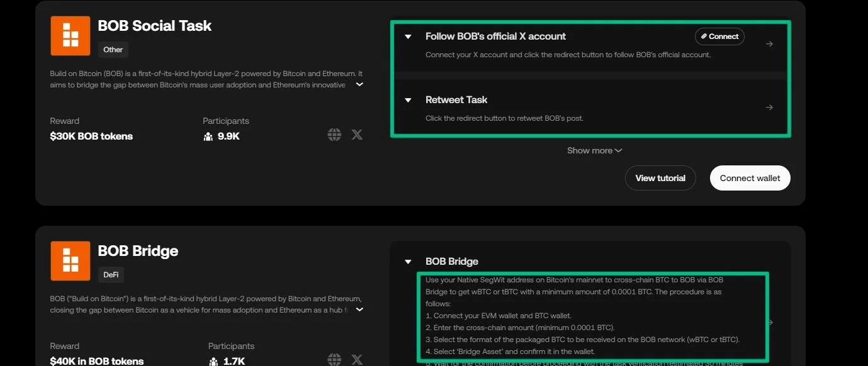Click the BOB Bridge task heading

[452, 262]
